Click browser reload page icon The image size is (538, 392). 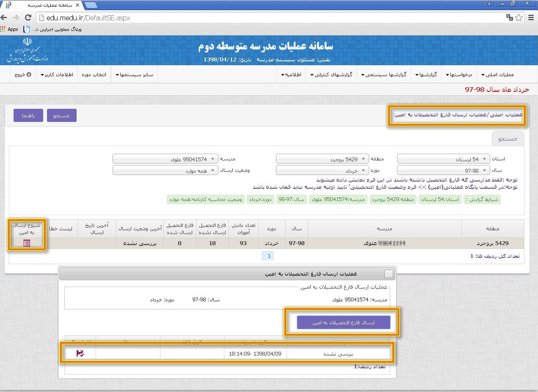coord(28,18)
